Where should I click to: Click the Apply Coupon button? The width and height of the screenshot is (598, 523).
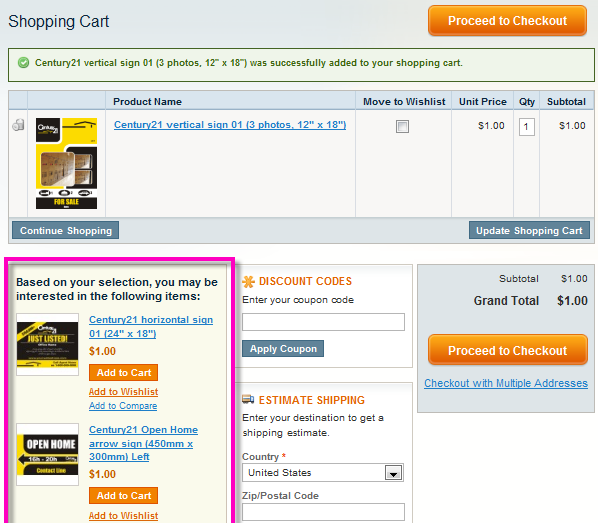pos(283,349)
